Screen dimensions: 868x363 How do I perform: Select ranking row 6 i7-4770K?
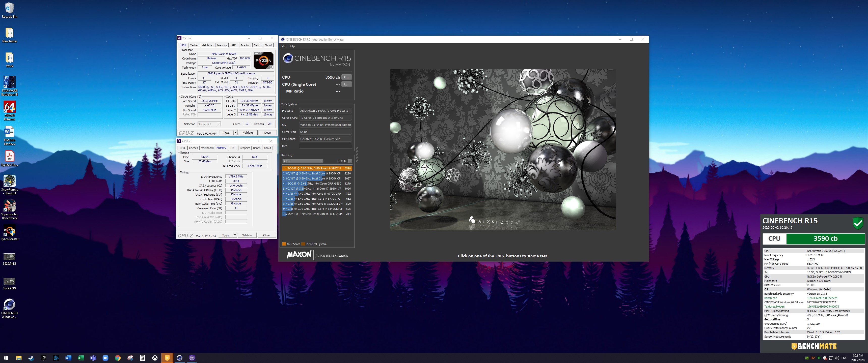click(x=317, y=194)
